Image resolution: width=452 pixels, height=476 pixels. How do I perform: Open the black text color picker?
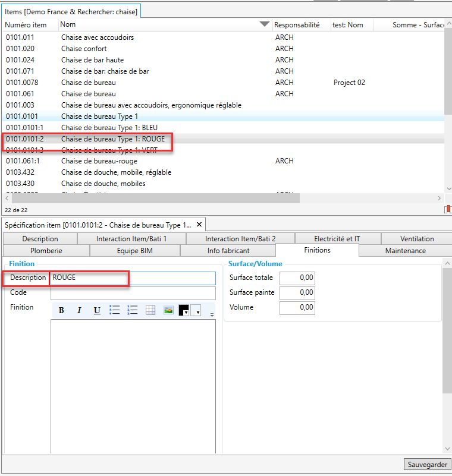184,310
